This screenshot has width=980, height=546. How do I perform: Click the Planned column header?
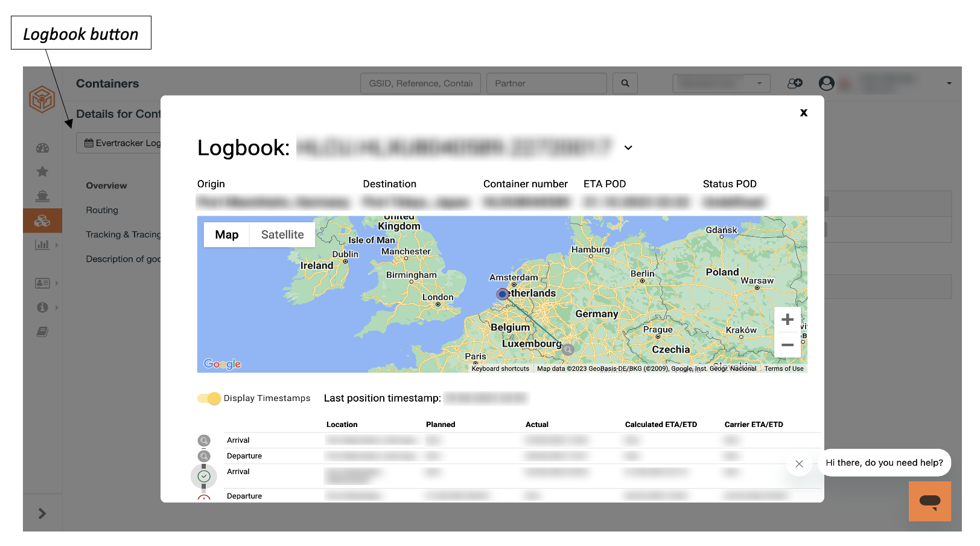click(x=441, y=425)
